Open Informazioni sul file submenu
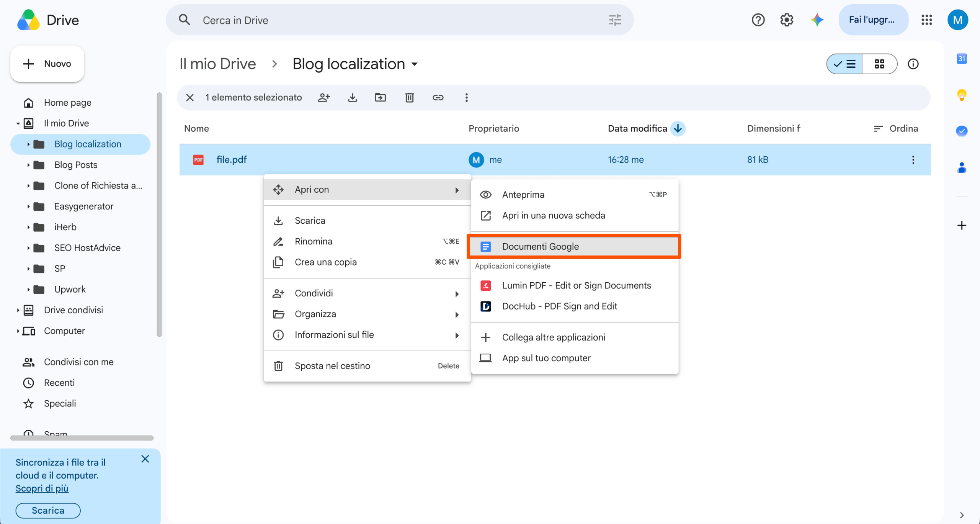This screenshot has height=524, width=980. click(x=367, y=335)
